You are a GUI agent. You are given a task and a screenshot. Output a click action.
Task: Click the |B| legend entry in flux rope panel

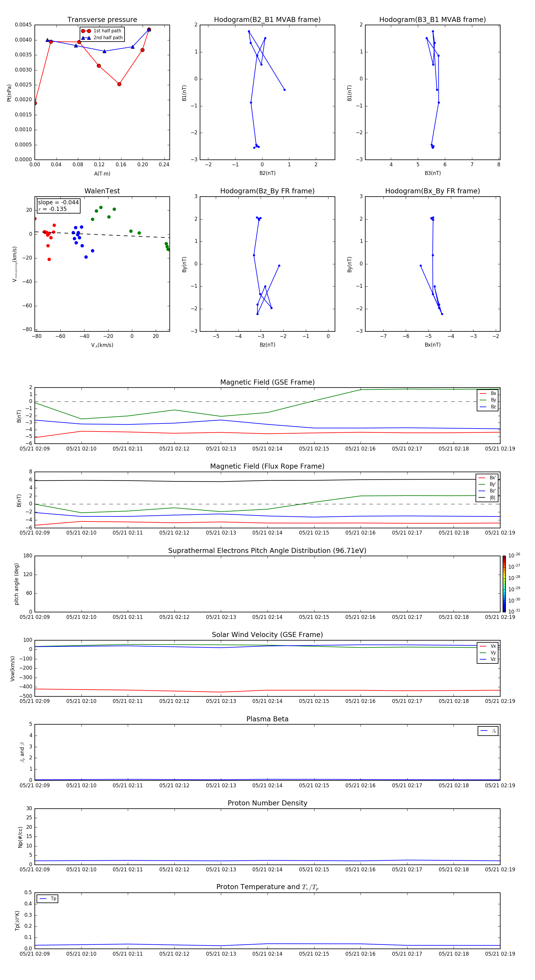487,498
